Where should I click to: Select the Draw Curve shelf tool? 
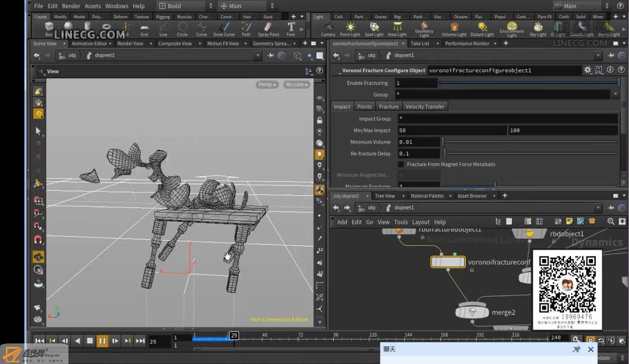tap(224, 30)
